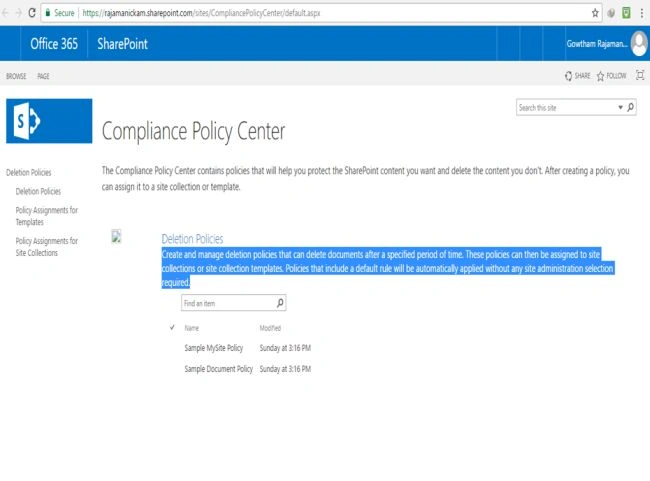Click the green extension icon in the browser toolbar
The width and height of the screenshot is (650, 481).
click(x=626, y=13)
